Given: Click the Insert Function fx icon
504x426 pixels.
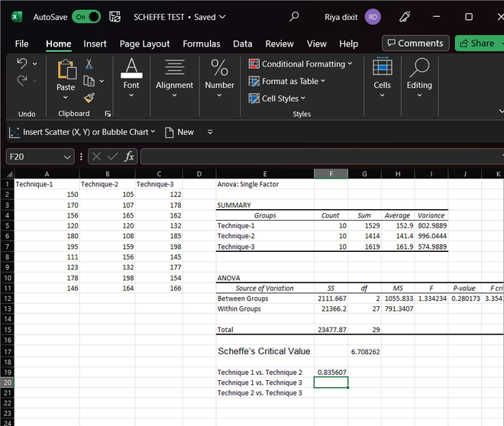Looking at the screenshot, I should click(129, 157).
